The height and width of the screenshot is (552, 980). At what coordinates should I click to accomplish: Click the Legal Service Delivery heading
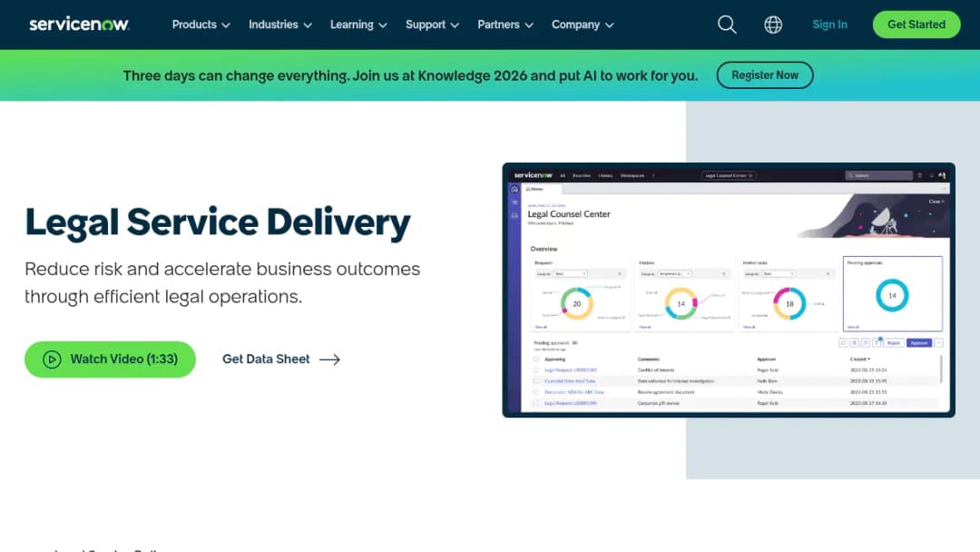218,223
